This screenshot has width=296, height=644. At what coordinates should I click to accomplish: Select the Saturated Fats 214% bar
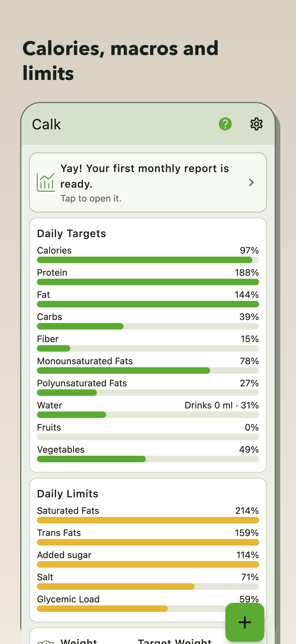click(x=148, y=520)
